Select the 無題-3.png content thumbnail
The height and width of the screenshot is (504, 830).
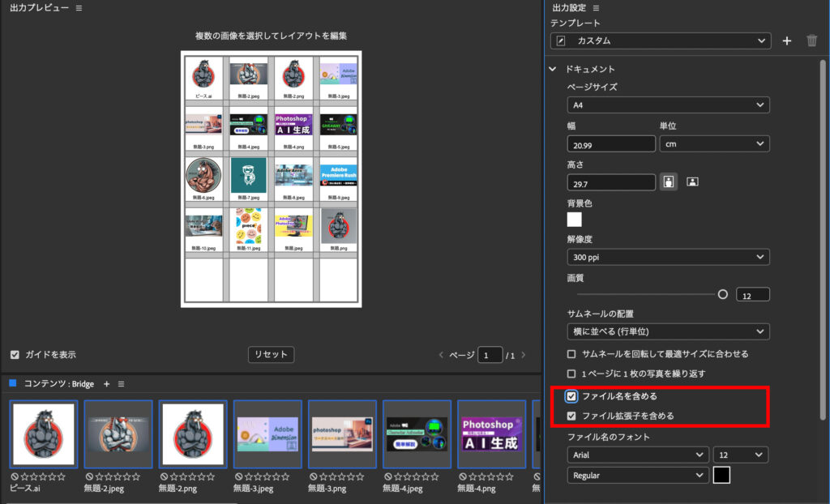tap(343, 434)
